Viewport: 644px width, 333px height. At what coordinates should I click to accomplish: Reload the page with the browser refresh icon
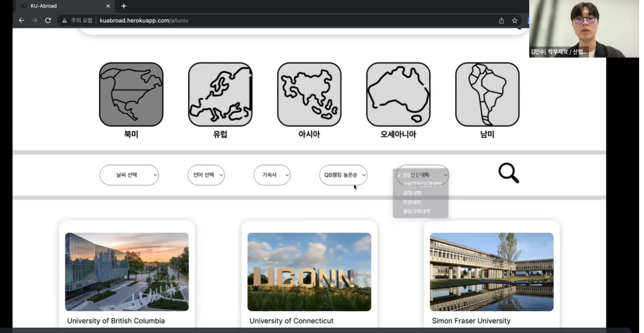[48, 21]
